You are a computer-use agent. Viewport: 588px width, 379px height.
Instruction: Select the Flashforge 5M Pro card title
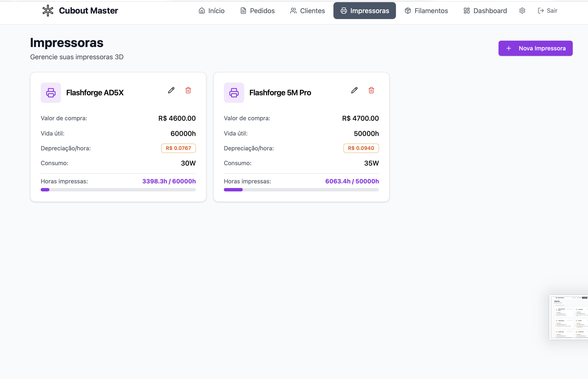(x=280, y=93)
